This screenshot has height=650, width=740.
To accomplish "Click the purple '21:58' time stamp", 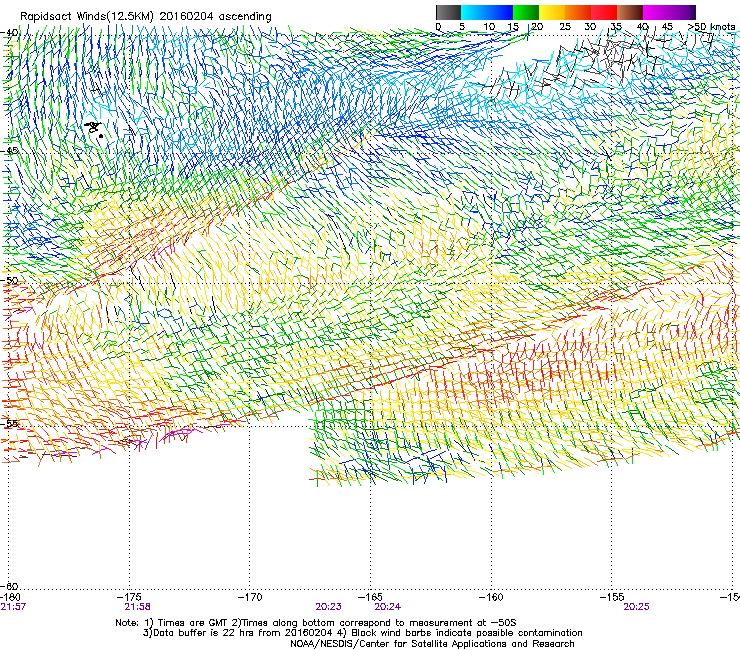I will coord(138,607).
